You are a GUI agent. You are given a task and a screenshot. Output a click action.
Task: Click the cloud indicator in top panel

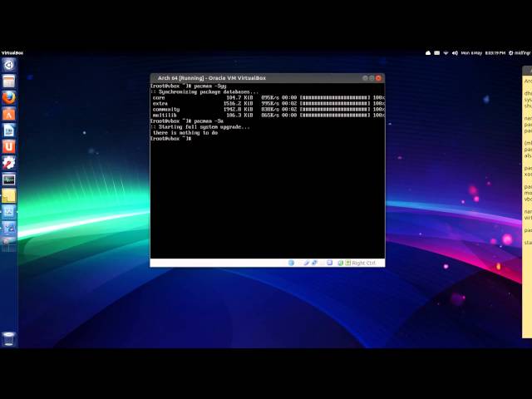tap(428, 53)
